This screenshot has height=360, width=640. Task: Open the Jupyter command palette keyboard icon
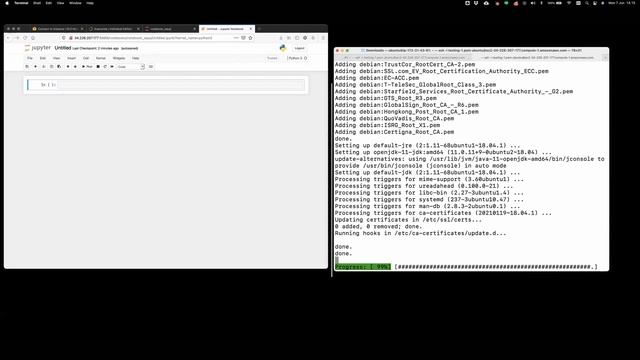(151, 67)
